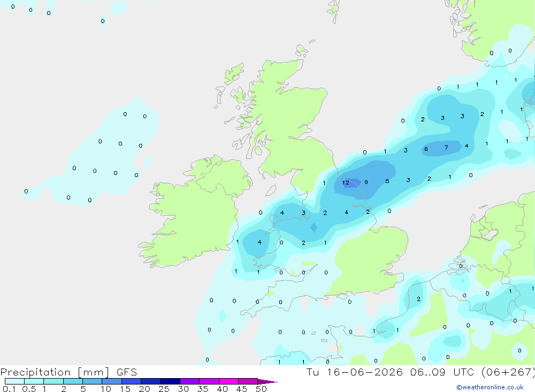The height and width of the screenshot is (392, 535).
Task: Click the over-50 arrow tip of legend
Action: [x=267, y=381]
